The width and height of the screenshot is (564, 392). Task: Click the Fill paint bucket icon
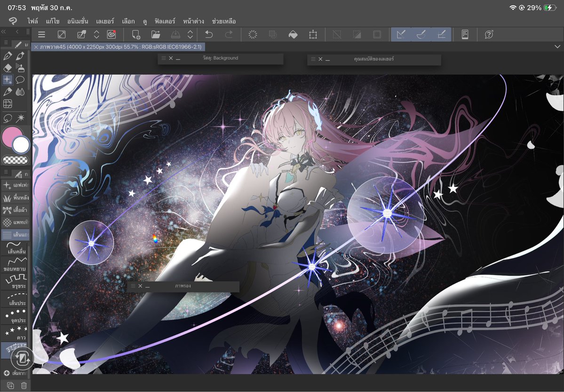pyautogui.click(x=293, y=34)
